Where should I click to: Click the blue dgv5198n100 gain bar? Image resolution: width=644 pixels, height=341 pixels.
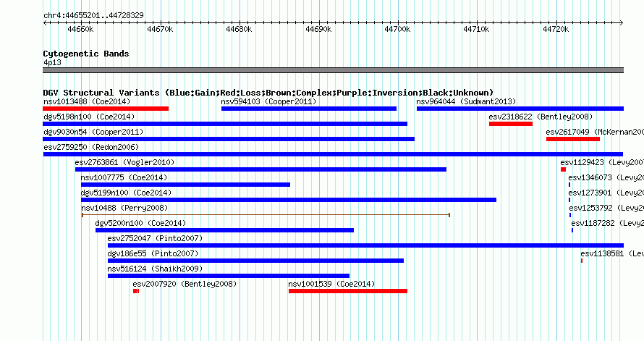click(x=225, y=124)
